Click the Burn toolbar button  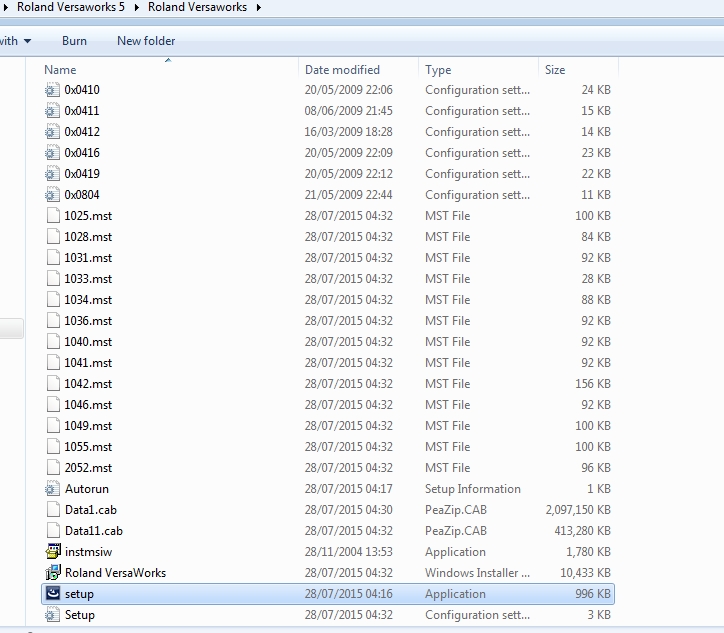(x=74, y=41)
